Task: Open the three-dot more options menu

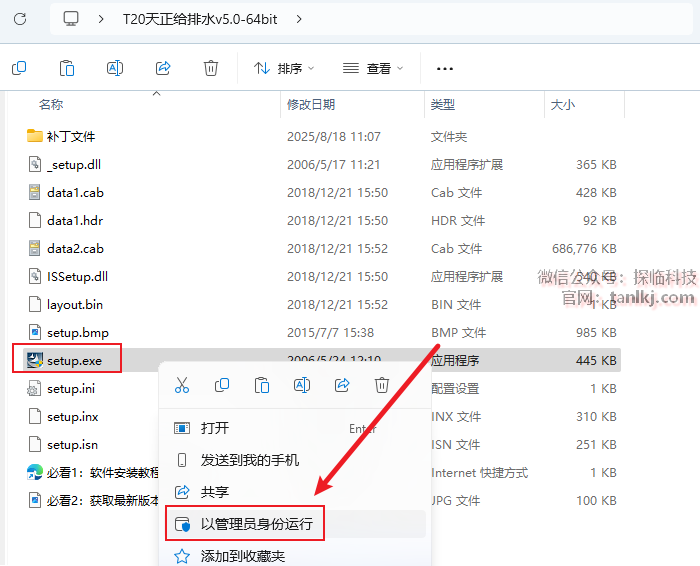Action: point(445,69)
